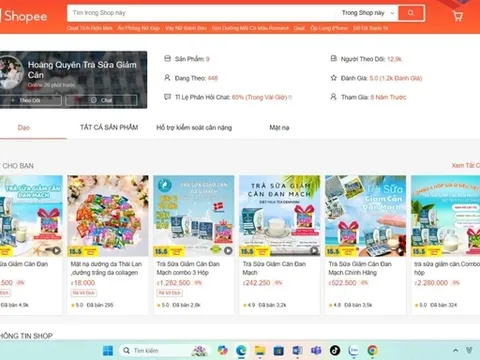The image size is (480, 360).
Task: Open the shopping cart icon
Action: coord(458,16)
